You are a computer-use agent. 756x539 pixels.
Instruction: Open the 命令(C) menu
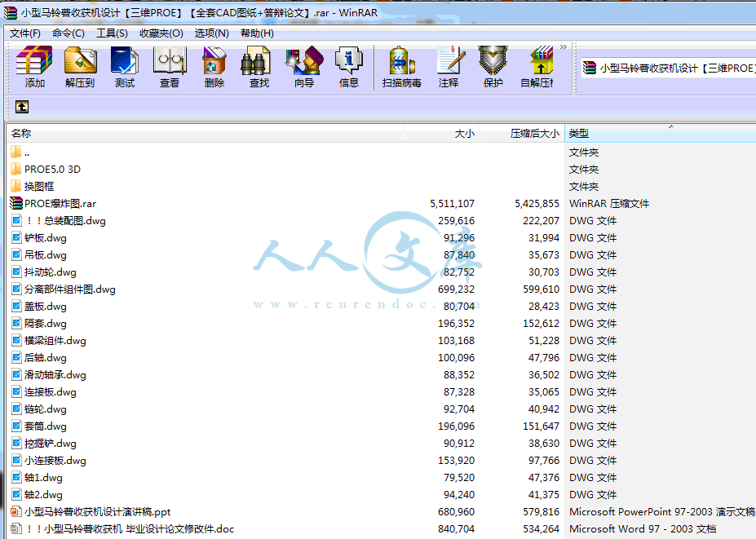coord(68,33)
